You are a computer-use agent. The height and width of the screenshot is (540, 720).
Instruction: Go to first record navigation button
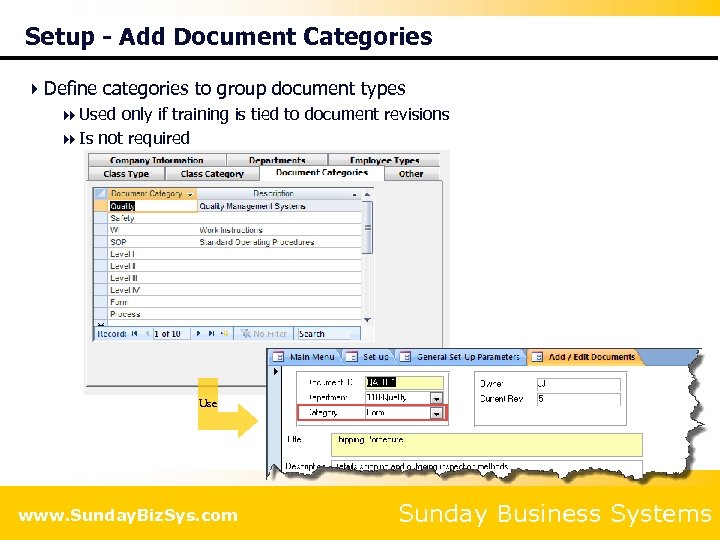[x=134, y=334]
